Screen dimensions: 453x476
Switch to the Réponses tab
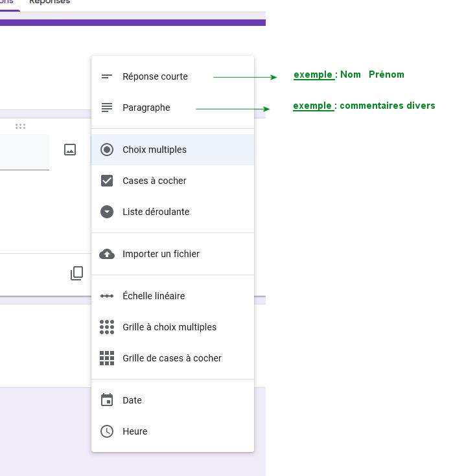[x=49, y=2]
